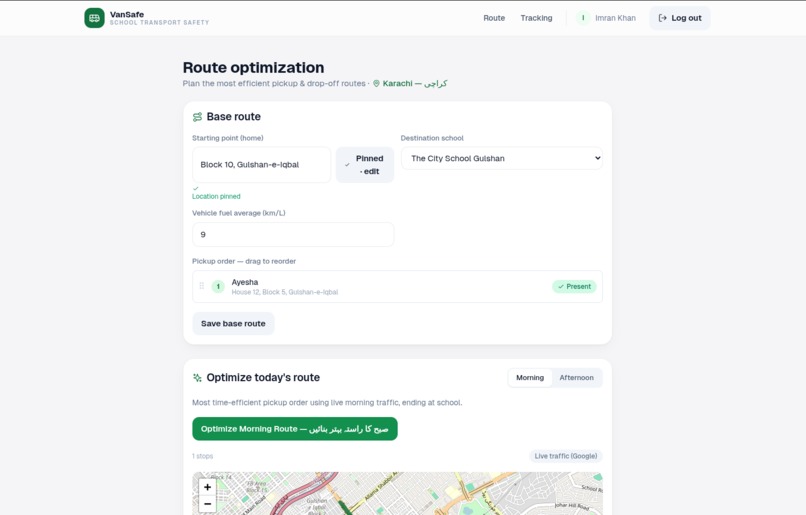Open the Tracking page in the navigation
This screenshot has width=806, height=515.
click(536, 18)
